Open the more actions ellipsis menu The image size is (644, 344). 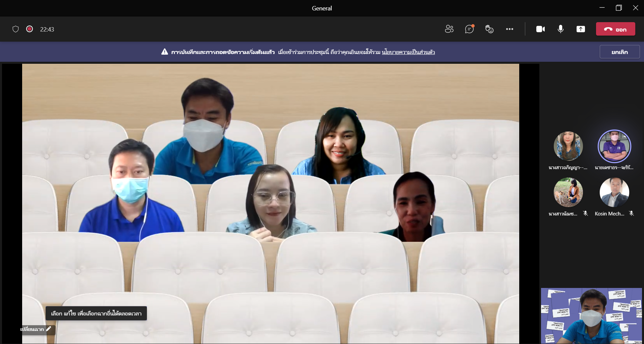pyautogui.click(x=509, y=29)
